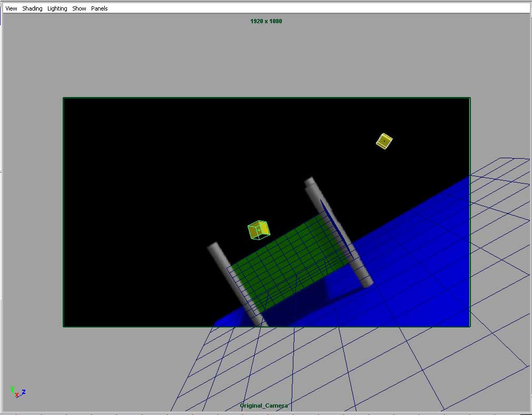Open the Show menu

click(x=79, y=8)
